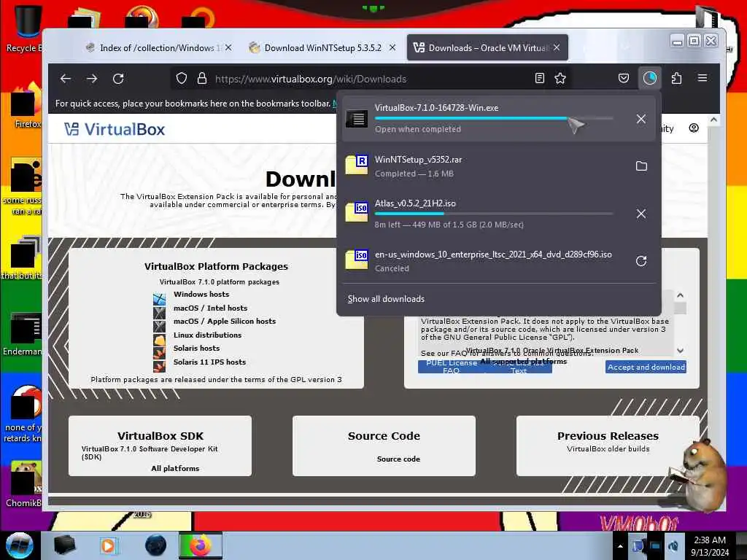Image resolution: width=747 pixels, height=560 pixels.
Task: Click the address bar URL field
Action: point(371,79)
